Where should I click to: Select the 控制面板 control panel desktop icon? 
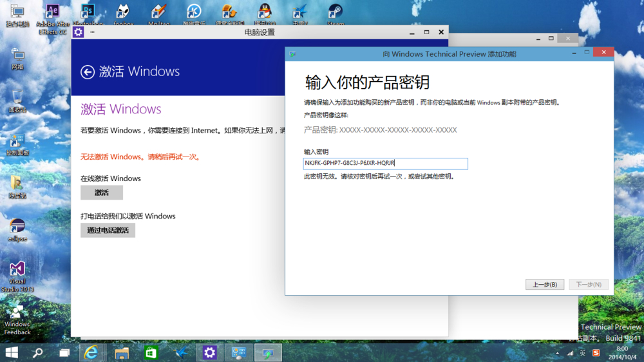click(17, 144)
